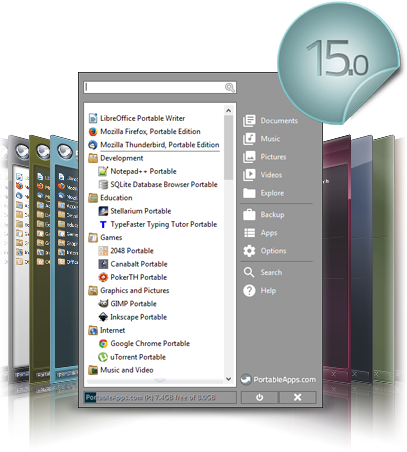Choose Backup label in side menu
Screen dimensions: 407x452
pos(272,215)
